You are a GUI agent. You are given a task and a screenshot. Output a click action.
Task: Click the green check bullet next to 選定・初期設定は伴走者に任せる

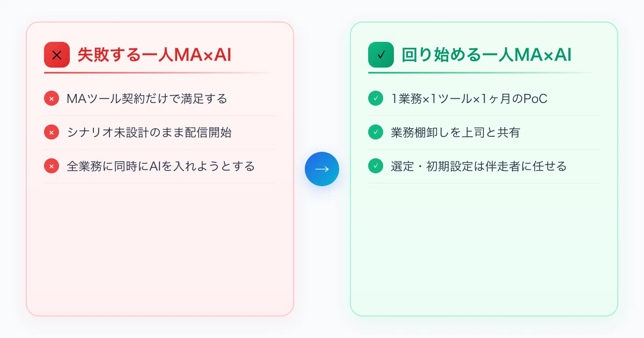click(376, 166)
